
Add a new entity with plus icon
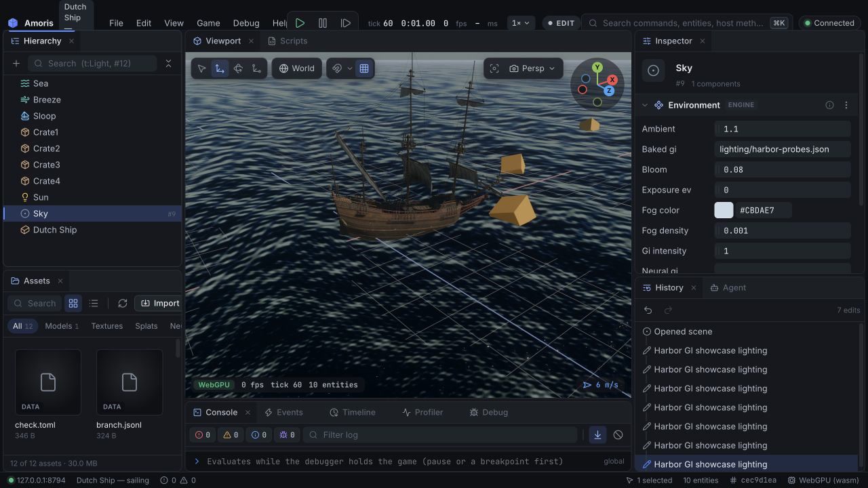click(x=16, y=63)
